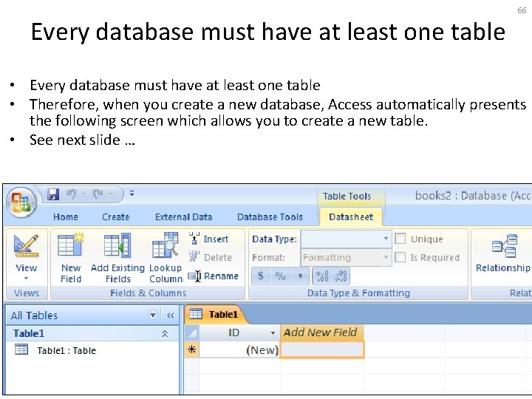Click the empty cell under Add New Field

[322, 349]
